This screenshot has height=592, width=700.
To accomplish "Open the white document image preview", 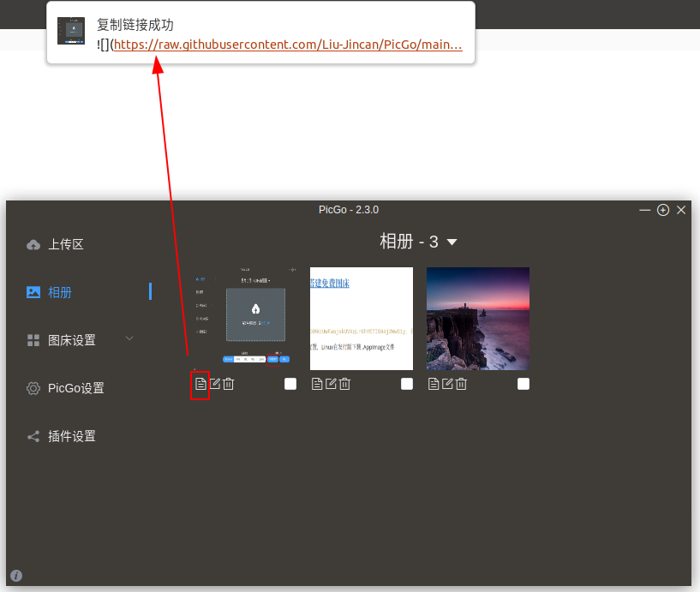I will coord(362,319).
